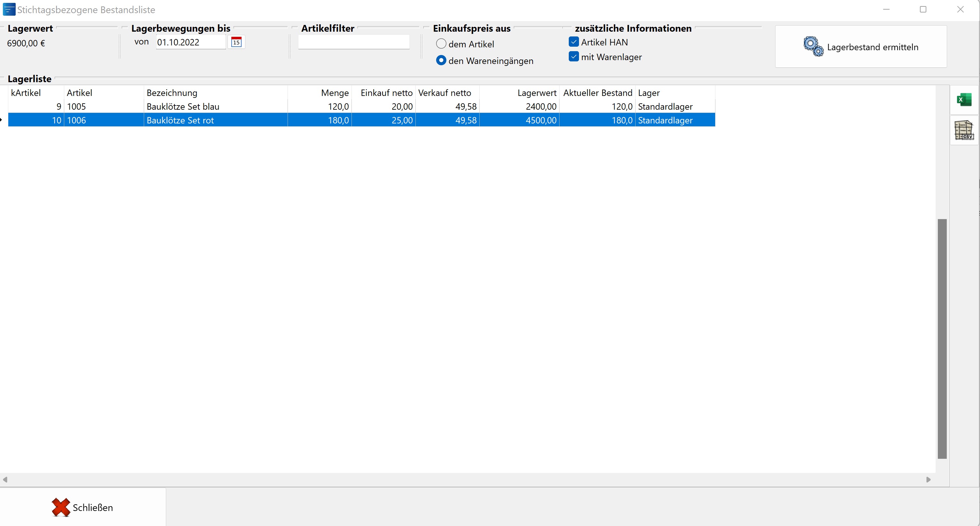Sort by the Einkauf netto column header
Screen dimensions: 980x526
[x=383, y=93]
